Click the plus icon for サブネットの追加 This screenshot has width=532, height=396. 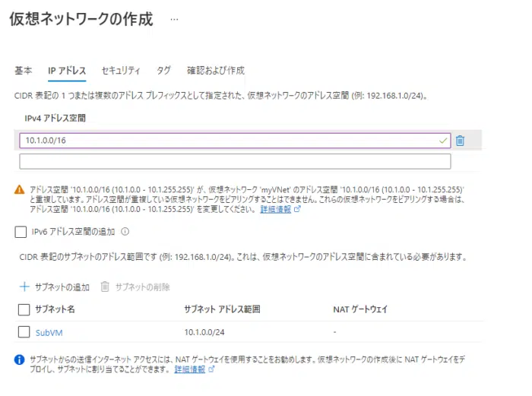click(x=24, y=287)
